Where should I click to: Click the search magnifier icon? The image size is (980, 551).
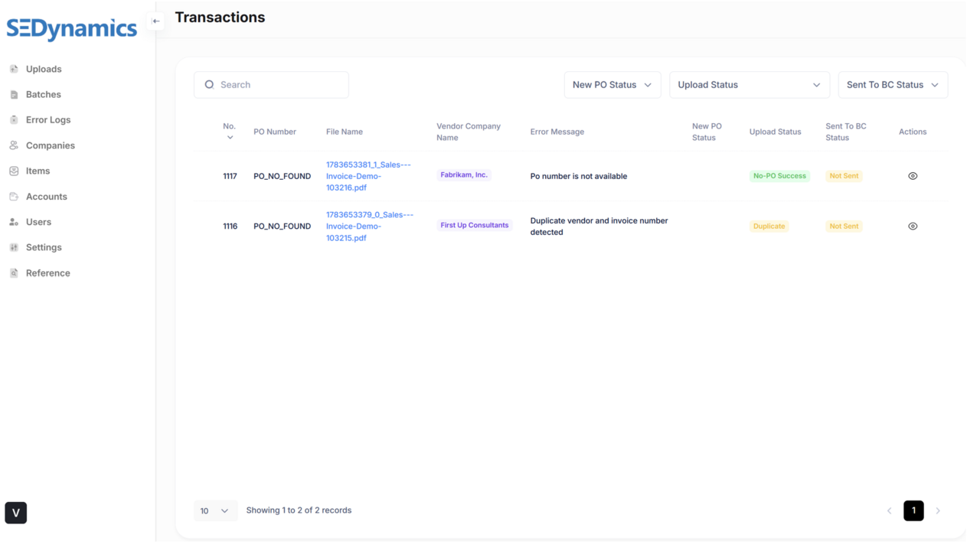click(x=209, y=85)
